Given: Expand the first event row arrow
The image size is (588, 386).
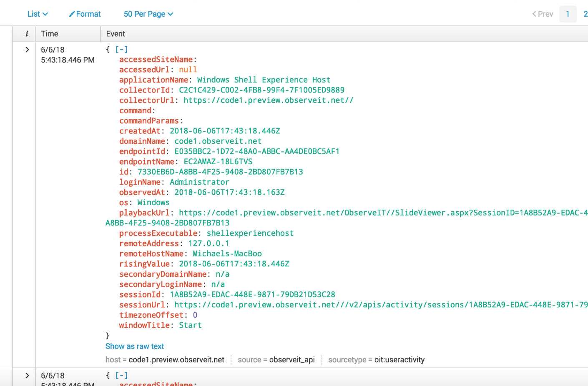Looking at the screenshot, I should pyautogui.click(x=27, y=50).
